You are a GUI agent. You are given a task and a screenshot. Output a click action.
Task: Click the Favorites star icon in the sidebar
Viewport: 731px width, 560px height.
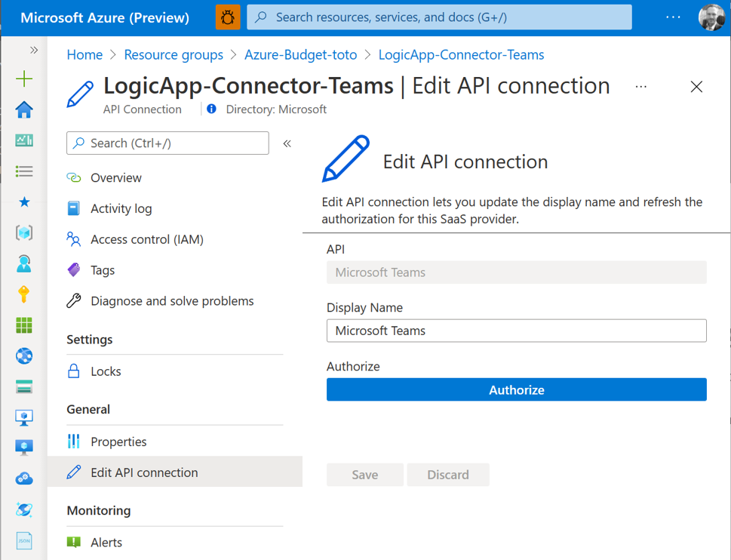tap(24, 202)
